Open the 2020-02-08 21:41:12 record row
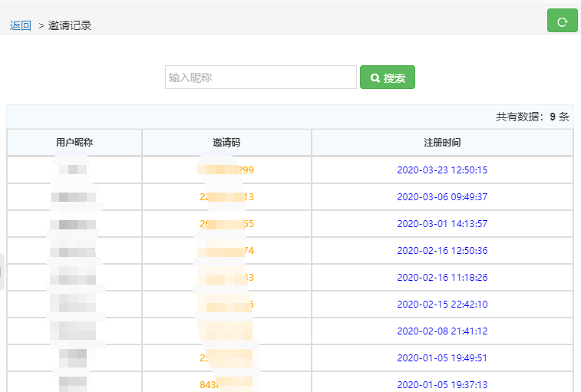Viewport: 581px width, 392px height. pyautogui.click(x=442, y=331)
